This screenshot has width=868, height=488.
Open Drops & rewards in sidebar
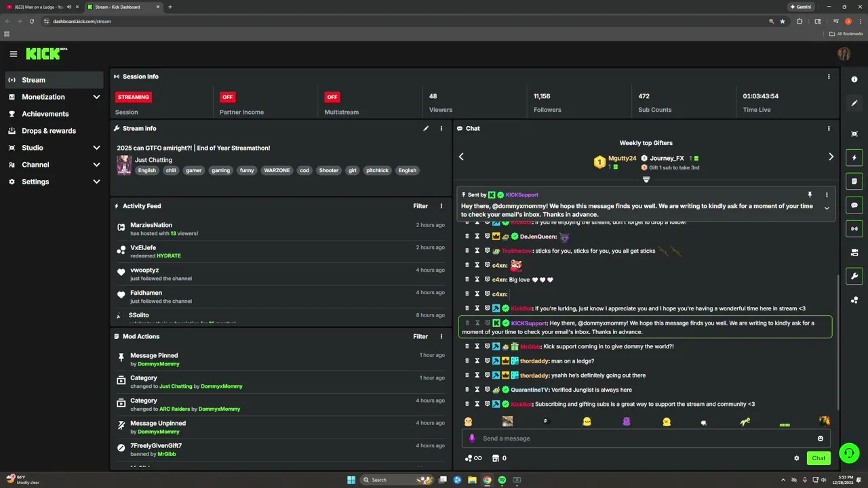(54, 131)
